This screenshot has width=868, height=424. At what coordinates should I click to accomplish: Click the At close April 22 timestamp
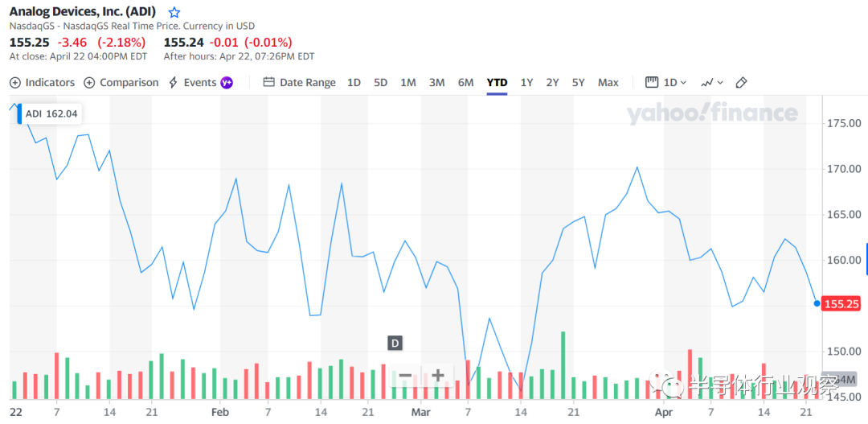(x=78, y=56)
